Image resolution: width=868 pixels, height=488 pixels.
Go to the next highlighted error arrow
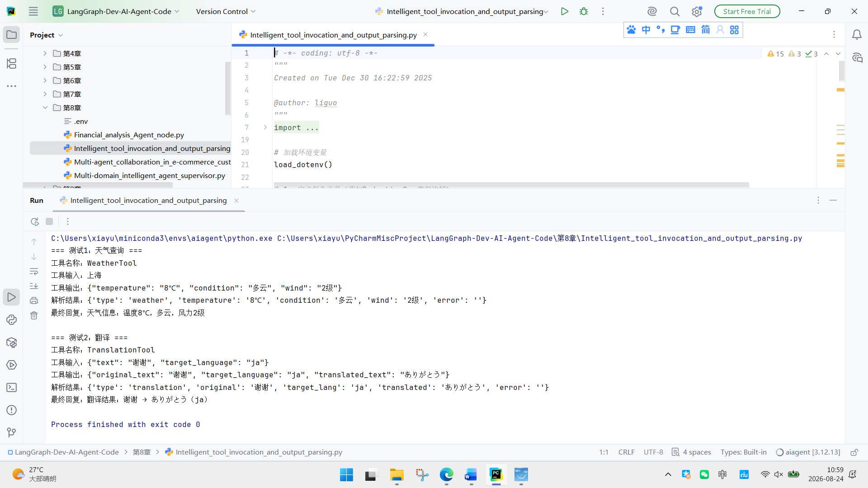pos(838,54)
